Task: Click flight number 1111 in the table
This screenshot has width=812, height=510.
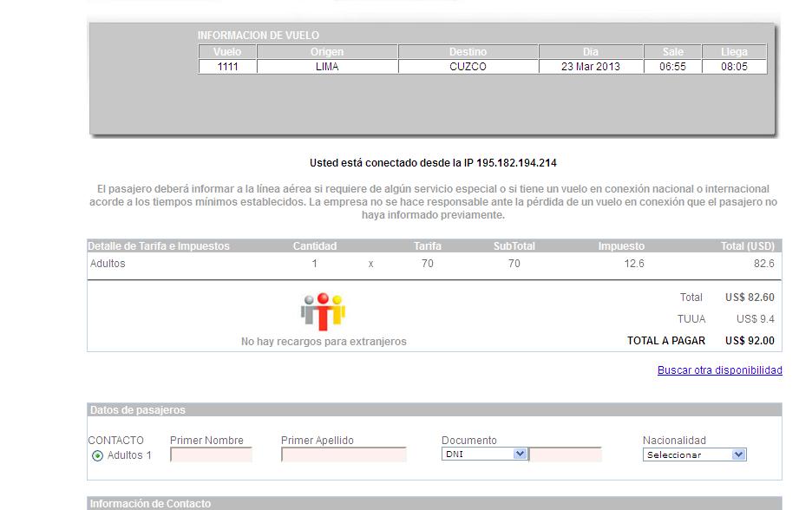Action: (228, 67)
